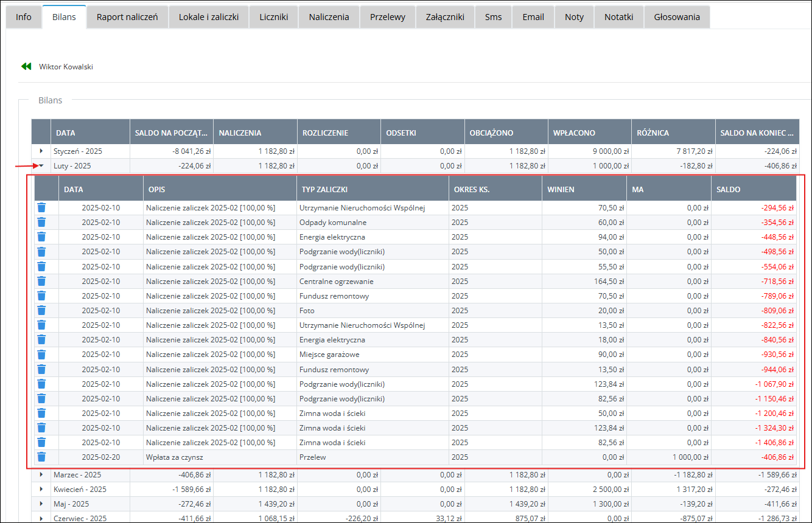Remove the Miejsce garażowe row with trash icon
This screenshot has height=523, width=812.
click(x=41, y=355)
